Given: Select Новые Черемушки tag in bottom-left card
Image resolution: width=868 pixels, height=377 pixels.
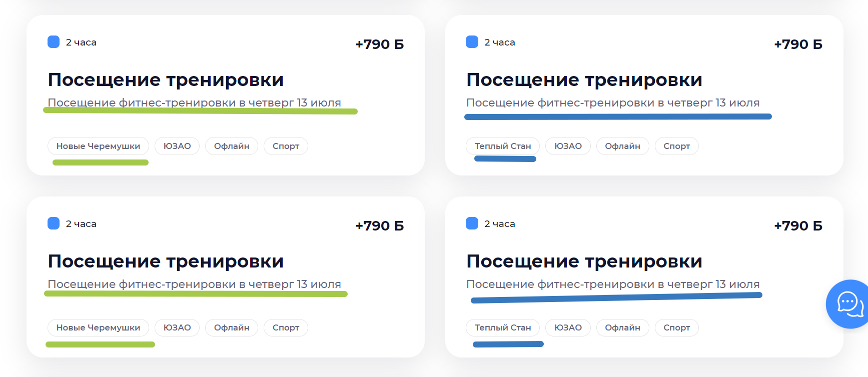Looking at the screenshot, I should pyautogui.click(x=98, y=327).
